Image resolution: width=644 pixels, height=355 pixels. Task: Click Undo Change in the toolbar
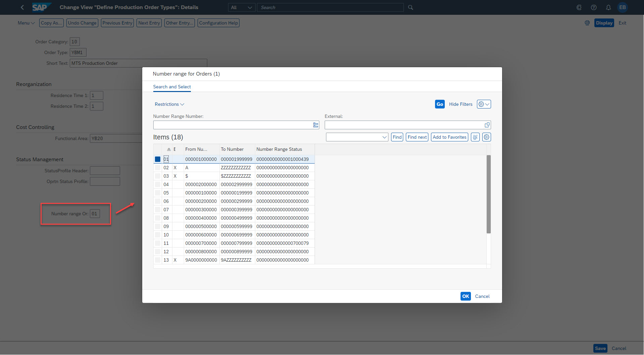click(x=82, y=23)
